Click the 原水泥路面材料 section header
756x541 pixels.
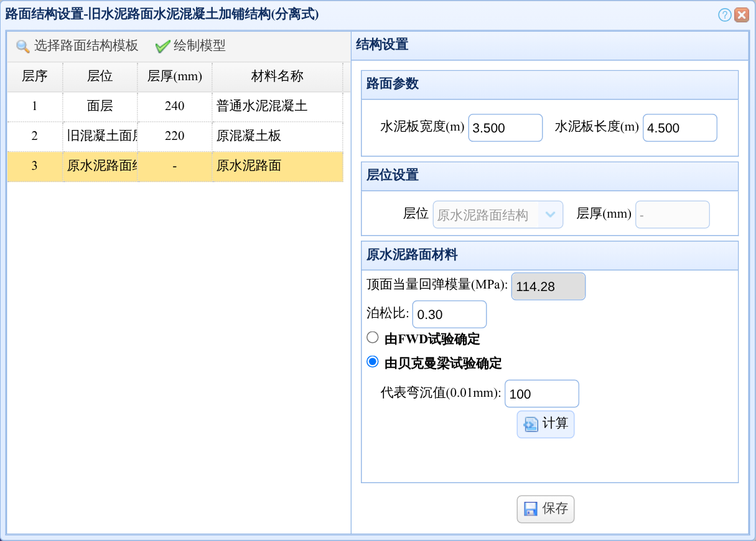pos(550,255)
